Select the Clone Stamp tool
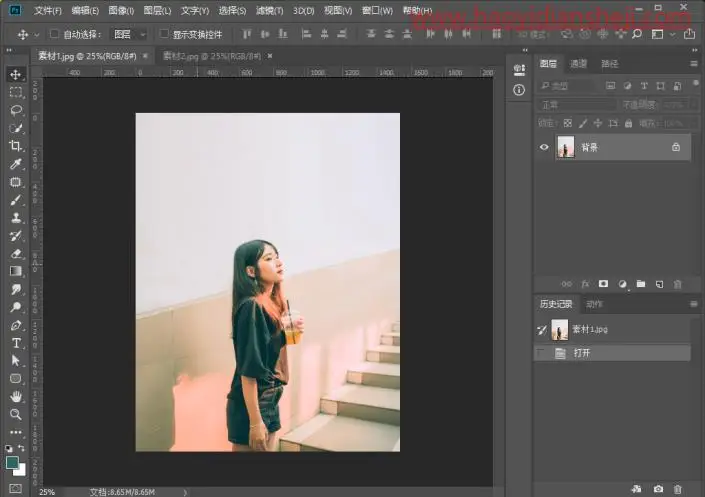The image size is (705, 497). (16, 218)
